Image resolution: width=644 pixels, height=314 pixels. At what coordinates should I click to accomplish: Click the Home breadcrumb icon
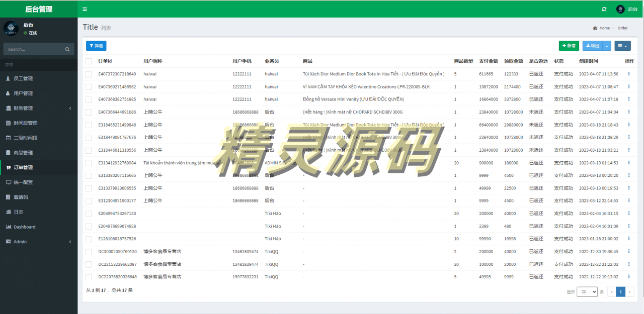click(595, 28)
